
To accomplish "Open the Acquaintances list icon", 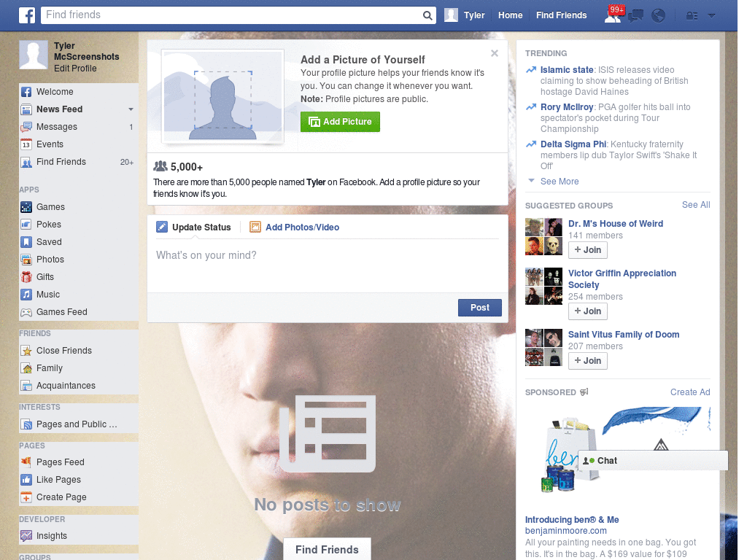I will click(26, 386).
